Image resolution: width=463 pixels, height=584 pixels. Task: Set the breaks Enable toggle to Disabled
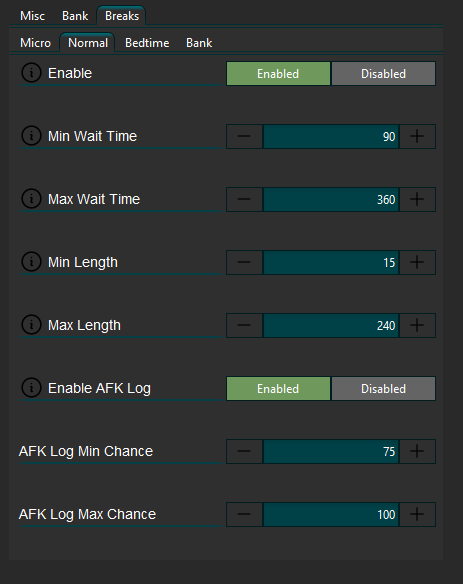(x=383, y=73)
